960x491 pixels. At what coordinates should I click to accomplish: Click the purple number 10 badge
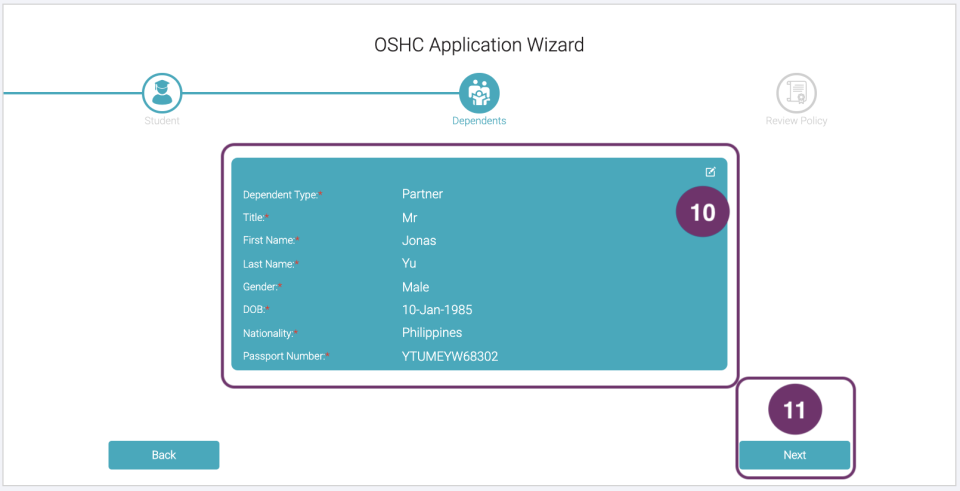tap(703, 212)
